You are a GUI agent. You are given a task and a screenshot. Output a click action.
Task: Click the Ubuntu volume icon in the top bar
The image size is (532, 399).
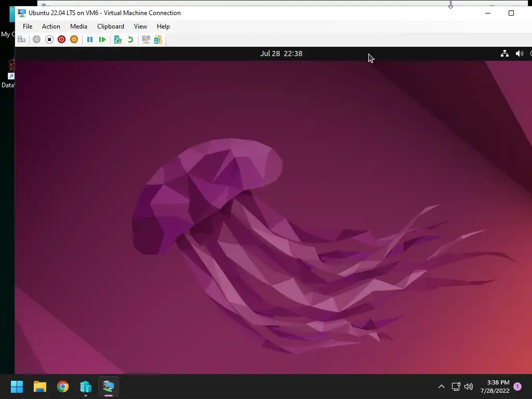[519, 54]
